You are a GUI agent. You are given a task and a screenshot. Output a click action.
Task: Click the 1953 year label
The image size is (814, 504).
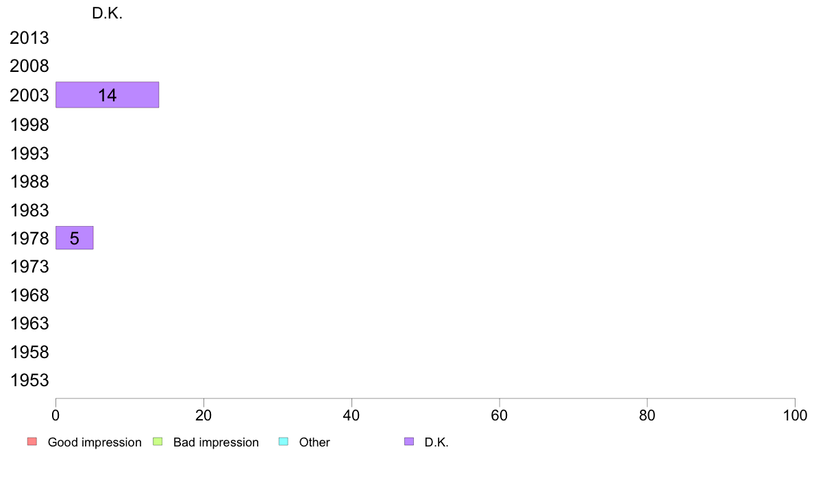tap(29, 381)
